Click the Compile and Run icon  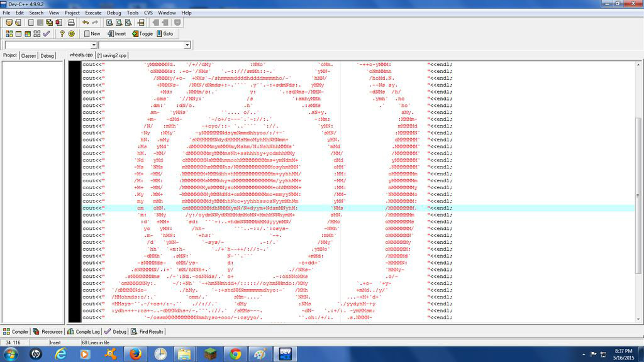[x=28, y=34]
